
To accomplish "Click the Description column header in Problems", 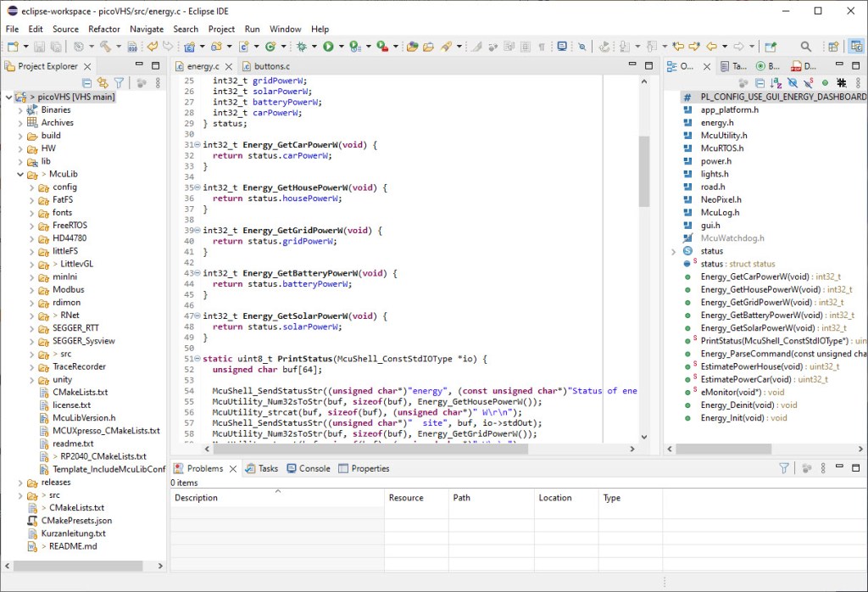I will point(197,498).
